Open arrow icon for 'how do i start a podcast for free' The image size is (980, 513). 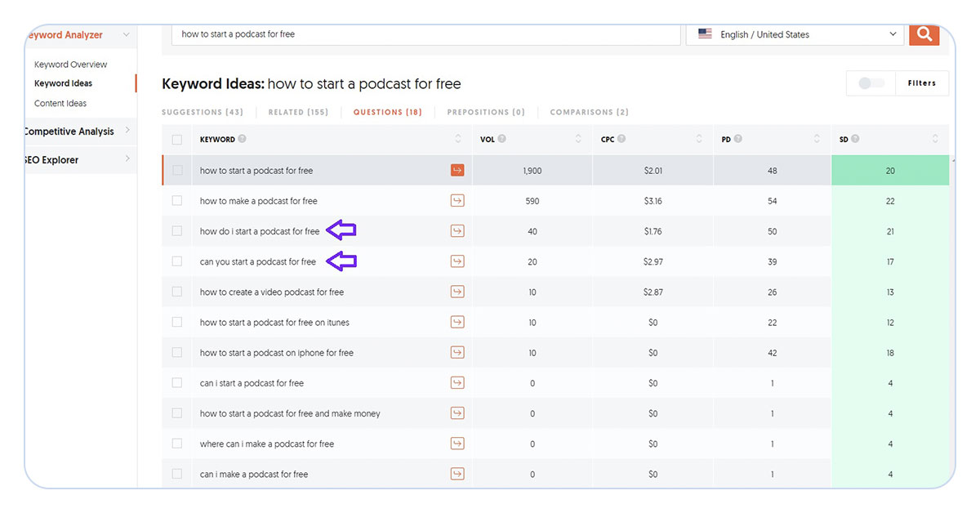click(x=457, y=231)
